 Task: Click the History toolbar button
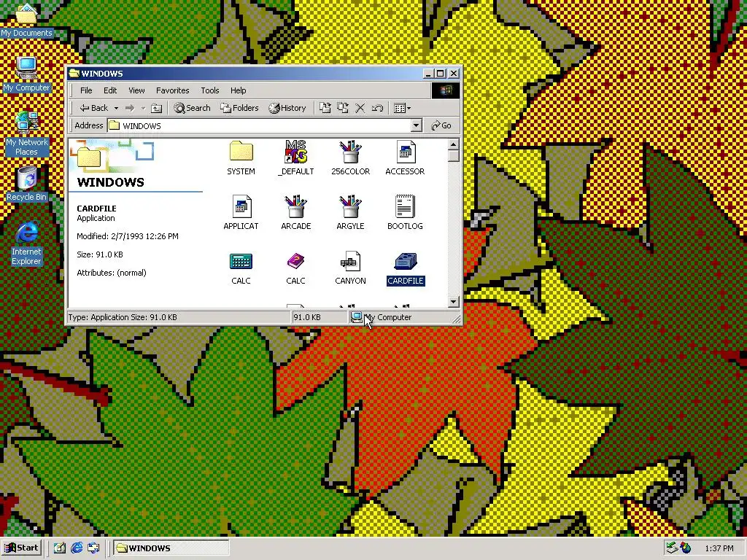[287, 108]
